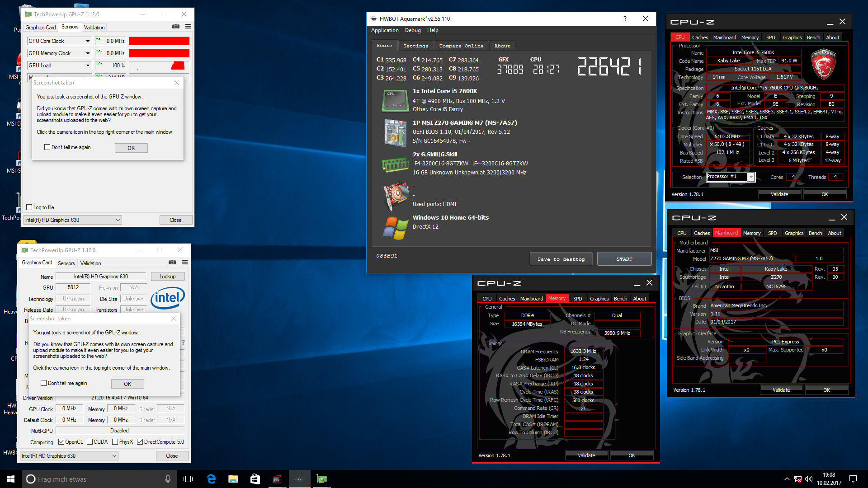Toggle the OpenCL checkbox
The image size is (868, 488).
pyautogui.click(x=61, y=442)
